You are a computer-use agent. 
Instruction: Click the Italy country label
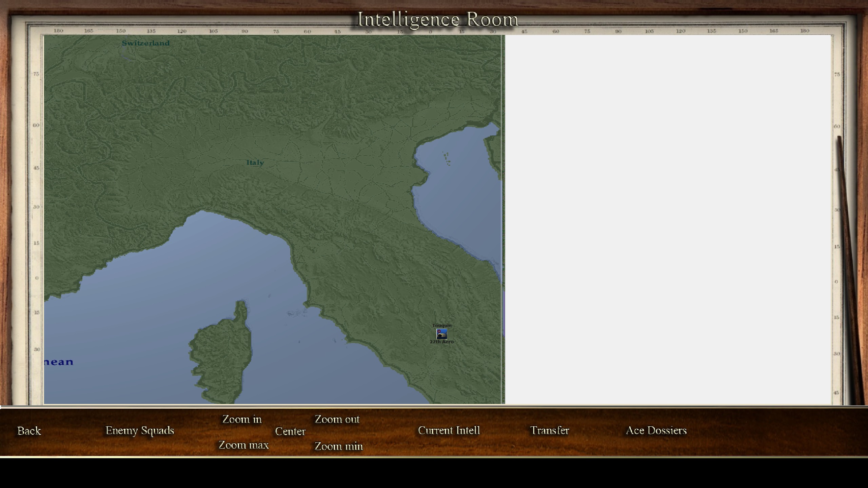click(255, 163)
